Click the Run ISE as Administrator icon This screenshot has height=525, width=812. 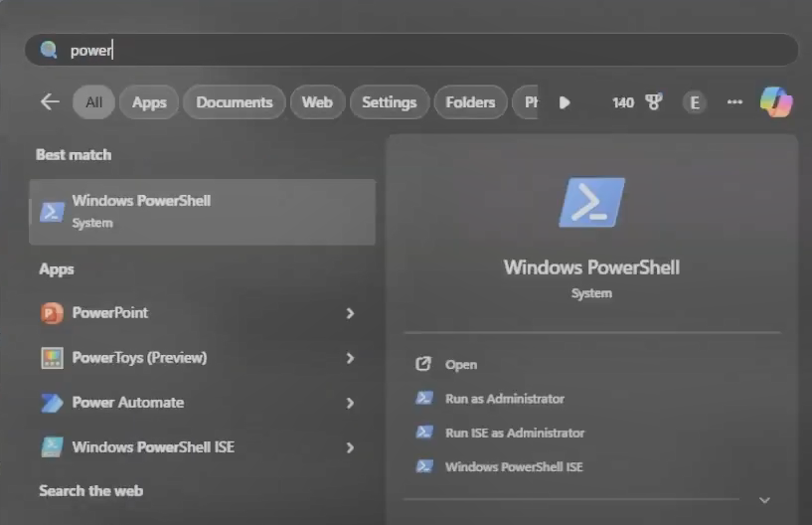(424, 433)
